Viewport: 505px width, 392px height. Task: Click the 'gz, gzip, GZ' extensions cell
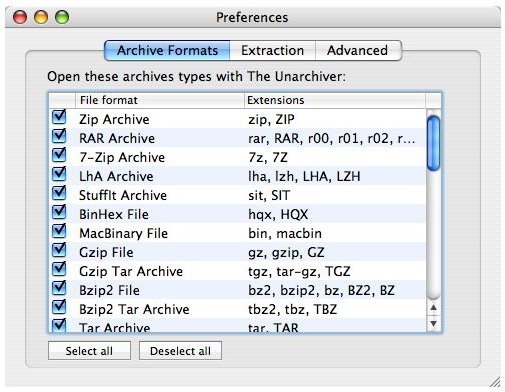click(x=286, y=252)
